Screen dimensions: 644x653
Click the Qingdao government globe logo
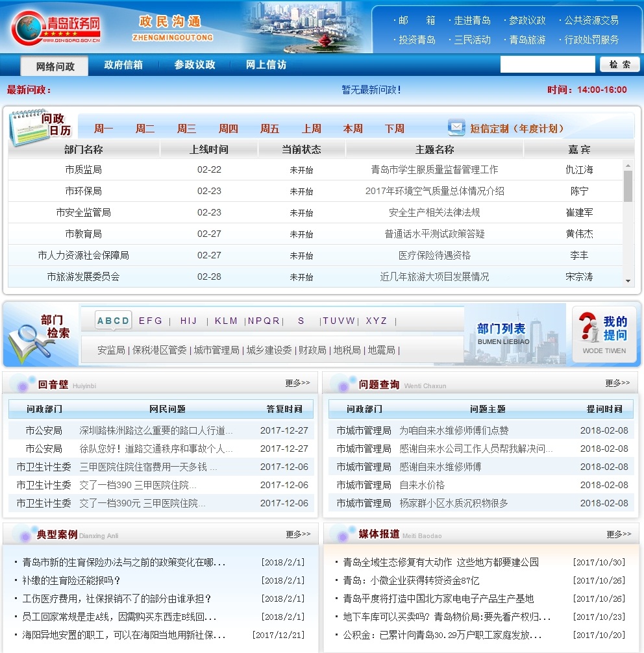(x=27, y=28)
